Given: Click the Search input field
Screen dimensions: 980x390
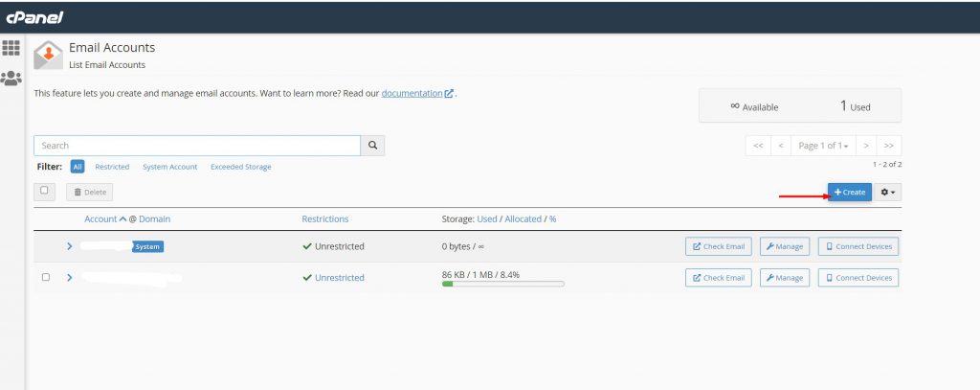Looking at the screenshot, I should coord(196,146).
